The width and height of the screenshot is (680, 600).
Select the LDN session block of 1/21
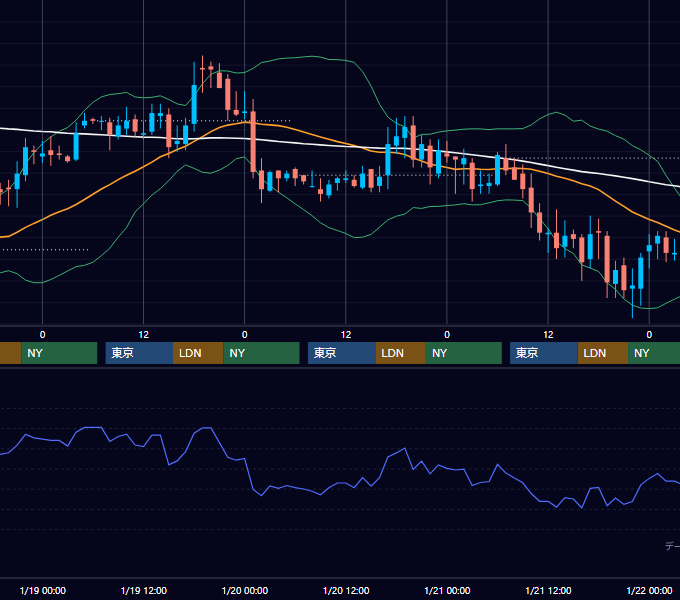603,353
